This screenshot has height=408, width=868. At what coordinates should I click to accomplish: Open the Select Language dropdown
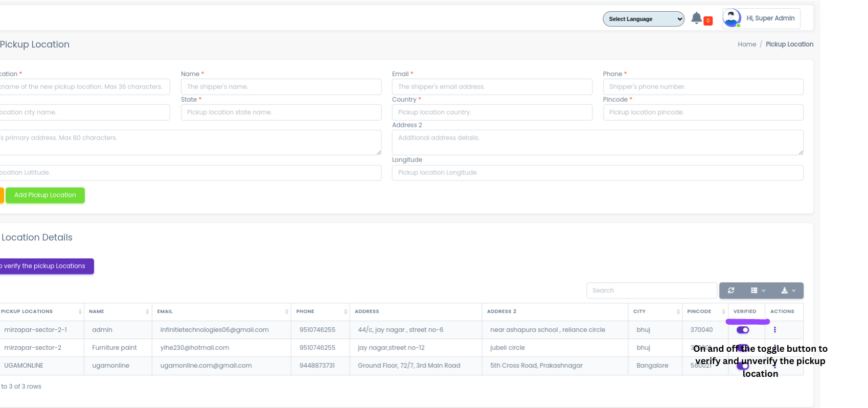coord(643,19)
